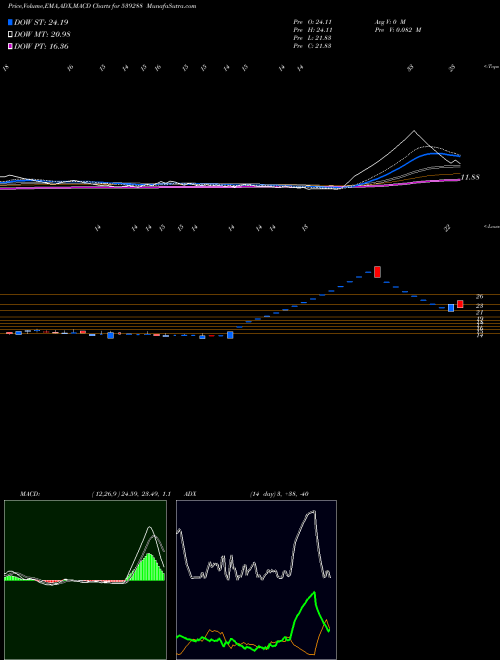Click the 'Pre O: 24.11' value
This screenshot has width=500, height=660.
coord(312,21)
